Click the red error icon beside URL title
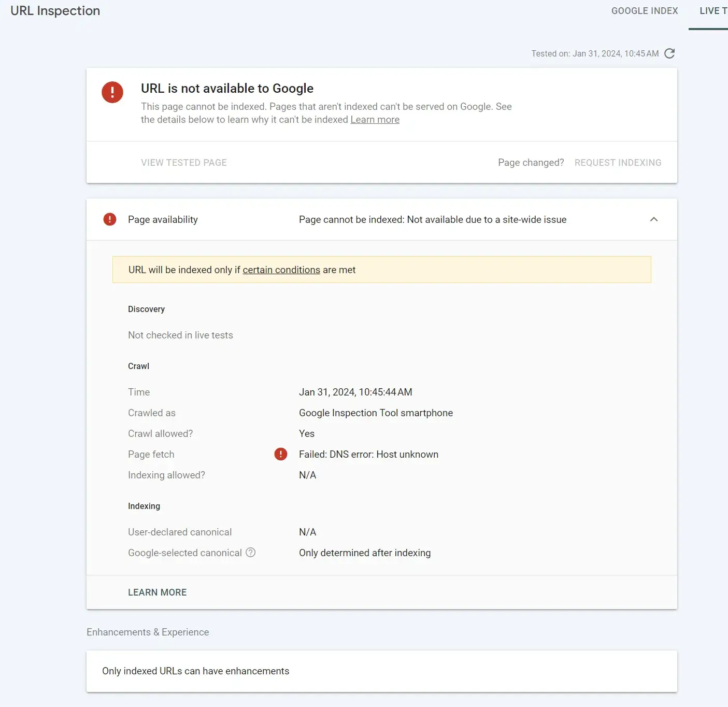 point(112,92)
